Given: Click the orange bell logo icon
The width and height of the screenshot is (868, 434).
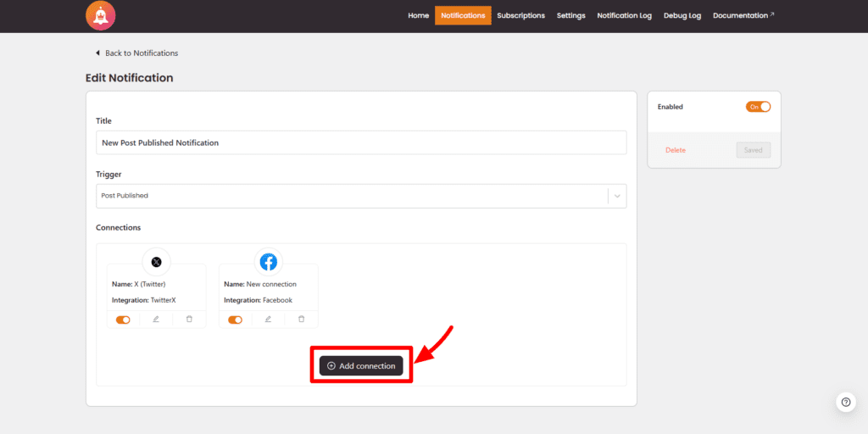Looking at the screenshot, I should tap(101, 15).
